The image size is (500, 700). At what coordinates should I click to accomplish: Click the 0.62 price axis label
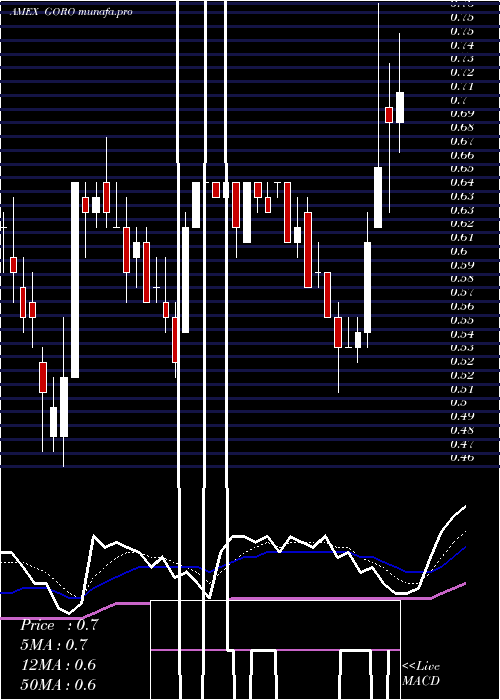point(462,223)
